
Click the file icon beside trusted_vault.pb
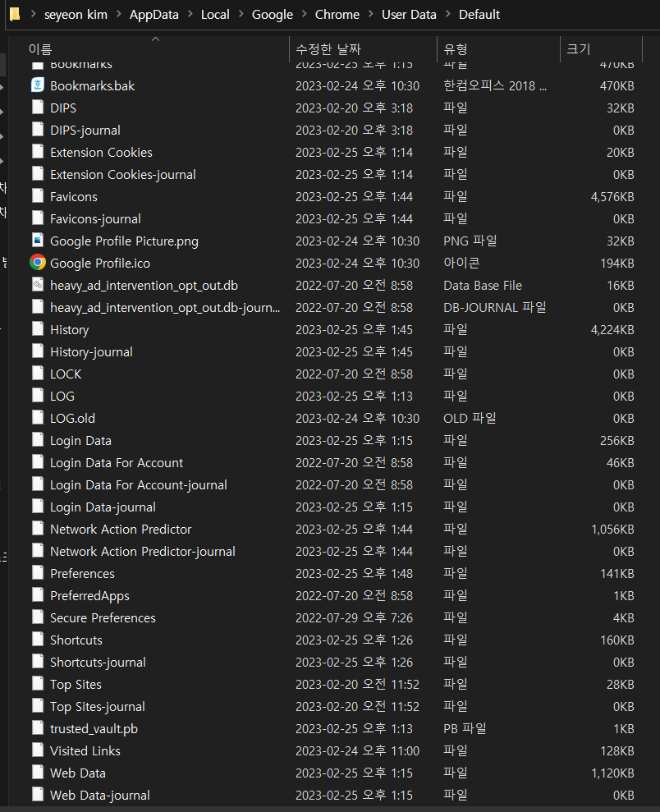click(38, 728)
